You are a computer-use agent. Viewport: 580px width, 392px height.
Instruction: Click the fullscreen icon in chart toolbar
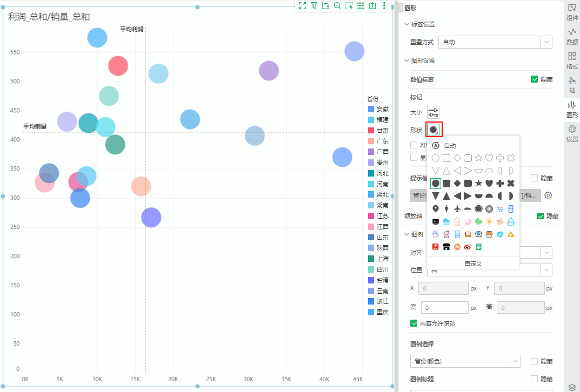point(302,5)
